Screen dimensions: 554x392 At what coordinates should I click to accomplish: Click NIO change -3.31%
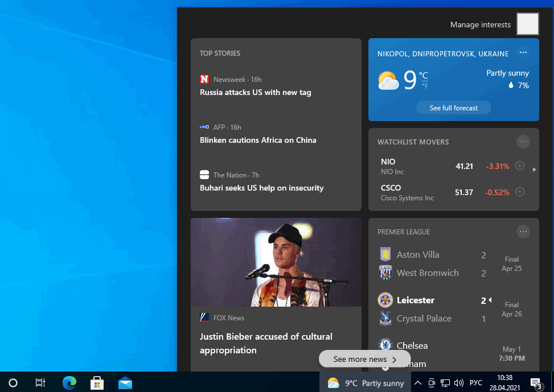click(x=498, y=166)
